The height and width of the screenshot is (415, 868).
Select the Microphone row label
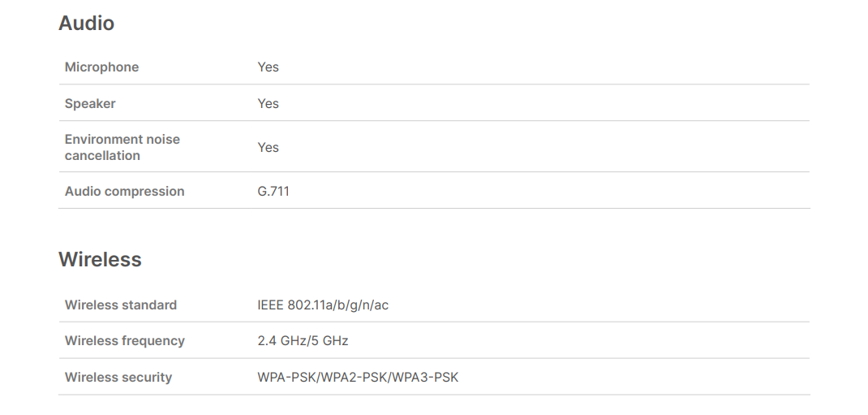(101, 67)
